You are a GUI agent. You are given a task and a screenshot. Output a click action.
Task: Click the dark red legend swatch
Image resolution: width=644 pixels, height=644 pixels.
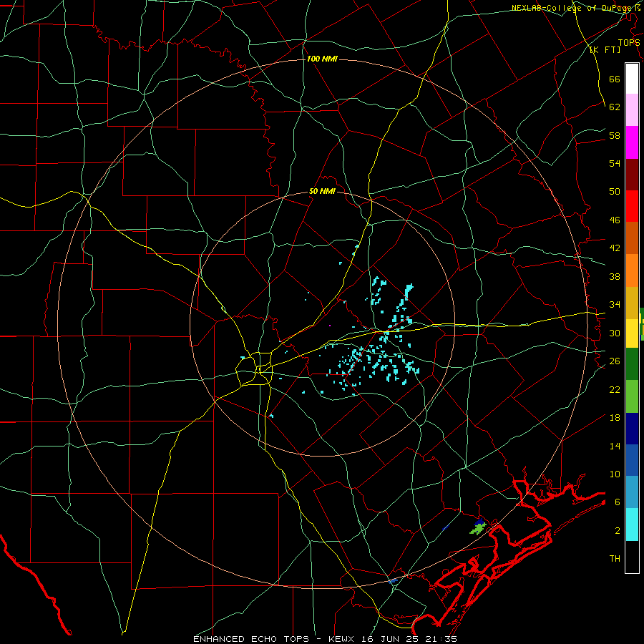click(632, 175)
